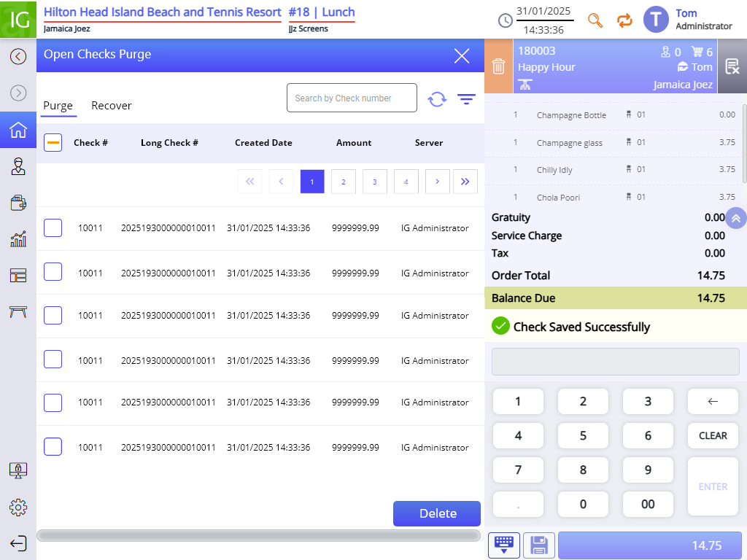Open the user profile sidebar icon
This screenshot has height=560, width=747.
18,166
